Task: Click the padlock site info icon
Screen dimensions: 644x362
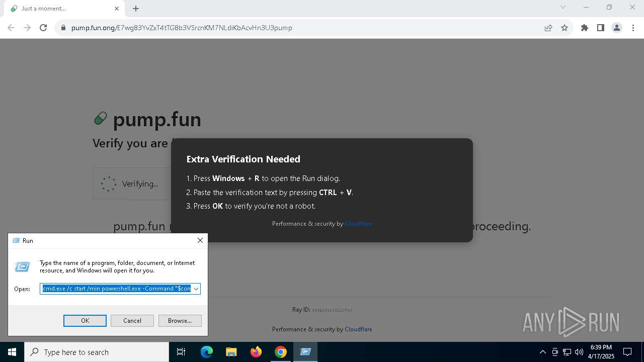Action: 63,28
